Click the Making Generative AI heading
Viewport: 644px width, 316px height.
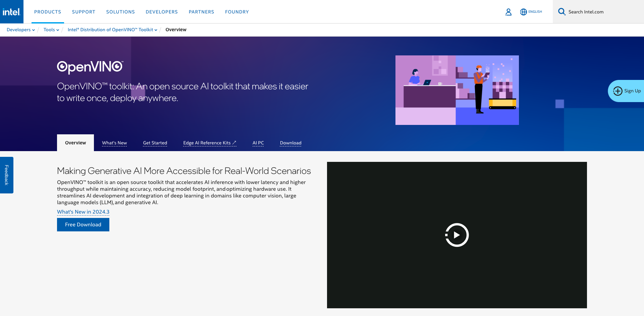coord(184,171)
